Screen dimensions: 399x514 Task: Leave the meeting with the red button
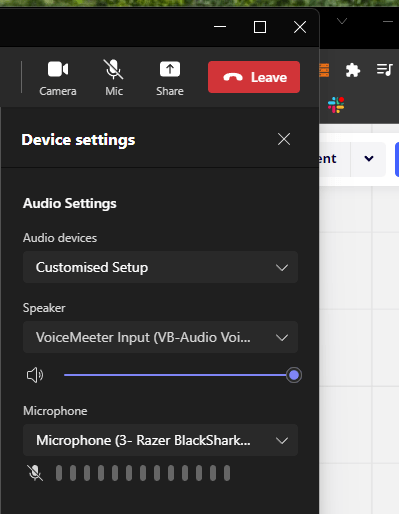tap(254, 77)
